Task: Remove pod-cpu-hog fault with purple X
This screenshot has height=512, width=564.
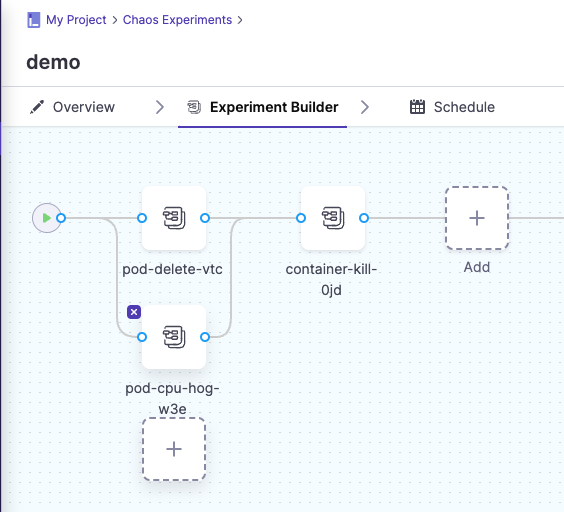Action: click(x=134, y=312)
